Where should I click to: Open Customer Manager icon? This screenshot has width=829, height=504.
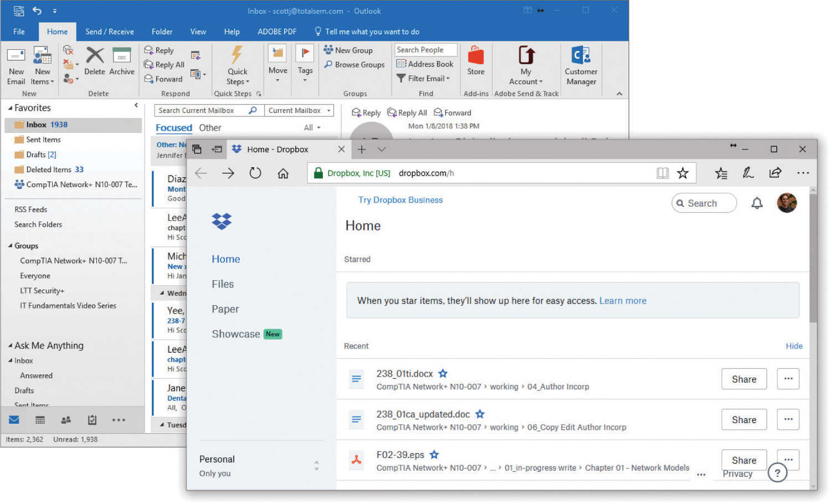coord(581,55)
